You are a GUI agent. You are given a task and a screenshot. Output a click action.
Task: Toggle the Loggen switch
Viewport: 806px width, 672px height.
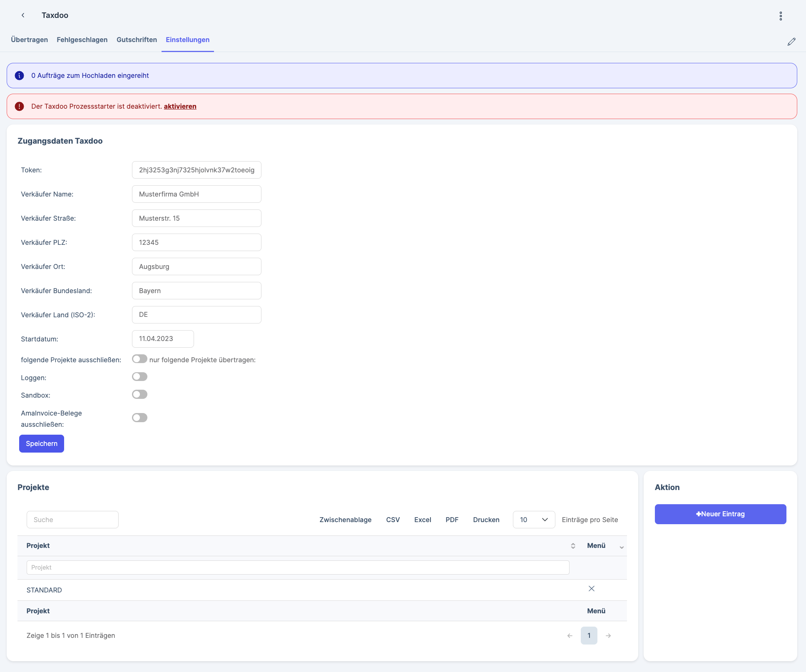(139, 377)
